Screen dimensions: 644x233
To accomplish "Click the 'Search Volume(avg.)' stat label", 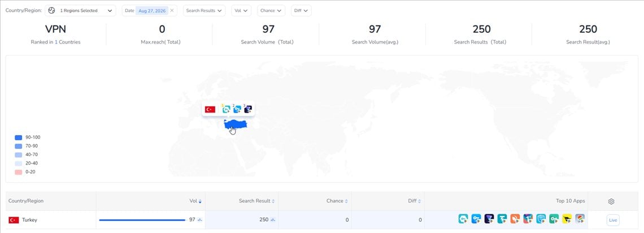I will (x=375, y=42).
